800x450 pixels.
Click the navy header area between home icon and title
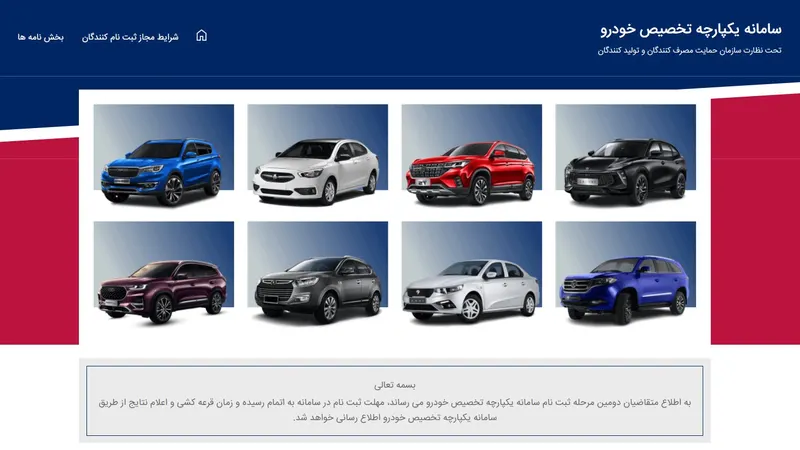(x=403, y=37)
